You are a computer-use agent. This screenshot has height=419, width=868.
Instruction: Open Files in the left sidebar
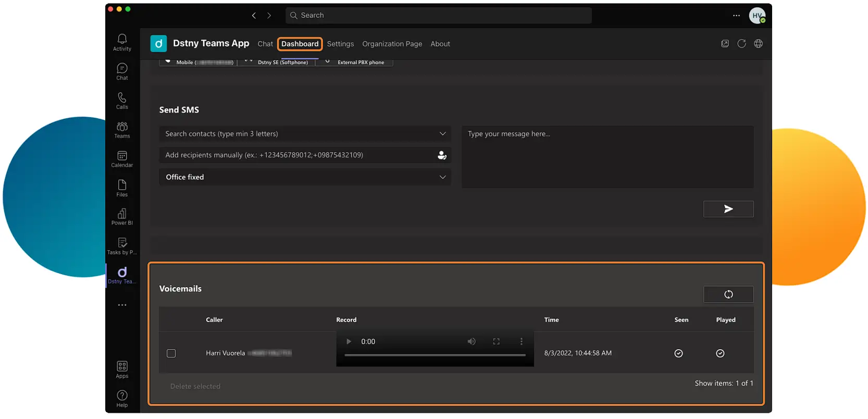click(122, 188)
